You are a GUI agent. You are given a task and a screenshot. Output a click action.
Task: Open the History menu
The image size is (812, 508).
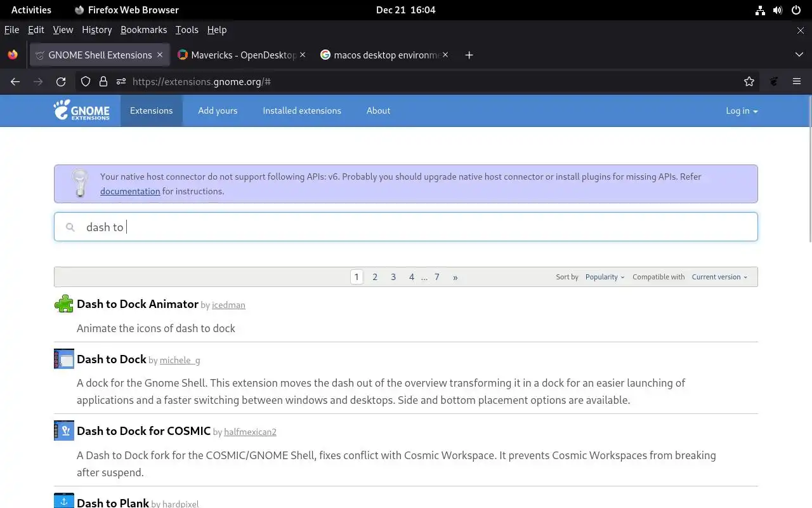96,30
